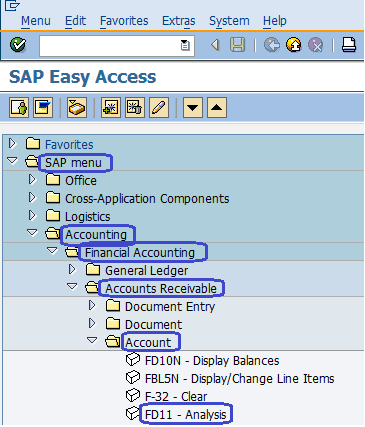Select the Document folder label
This screenshot has width=365, height=427.
tap(153, 325)
